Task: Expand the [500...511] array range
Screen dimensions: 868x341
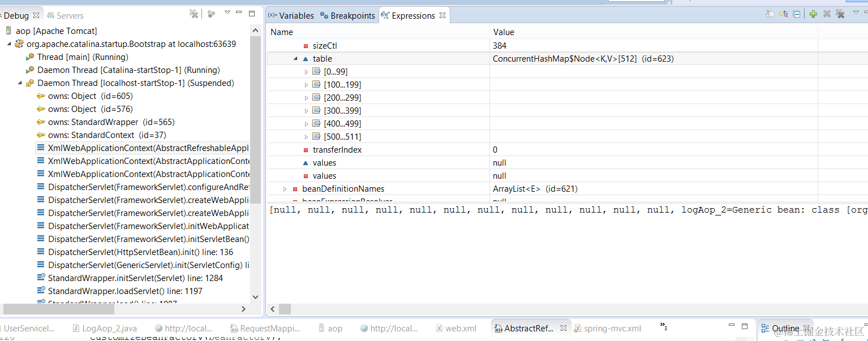Action: [306, 137]
